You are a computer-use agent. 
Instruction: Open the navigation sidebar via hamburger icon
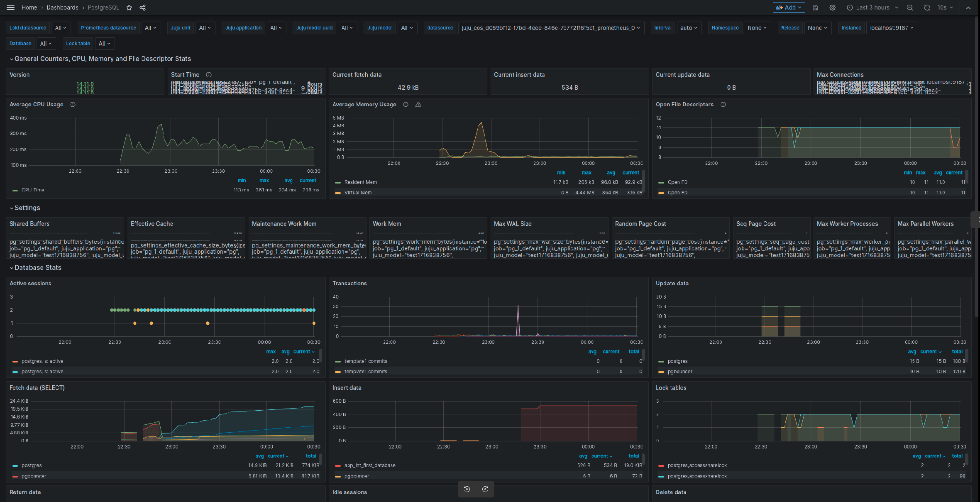click(x=10, y=7)
